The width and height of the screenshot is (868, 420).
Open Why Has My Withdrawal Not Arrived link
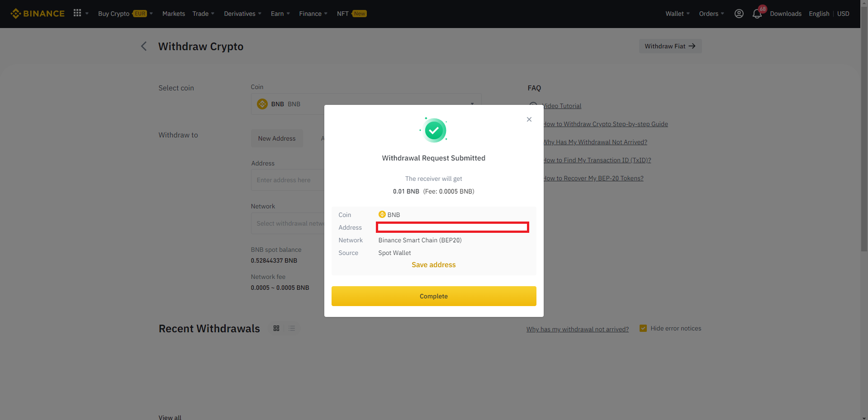(595, 142)
